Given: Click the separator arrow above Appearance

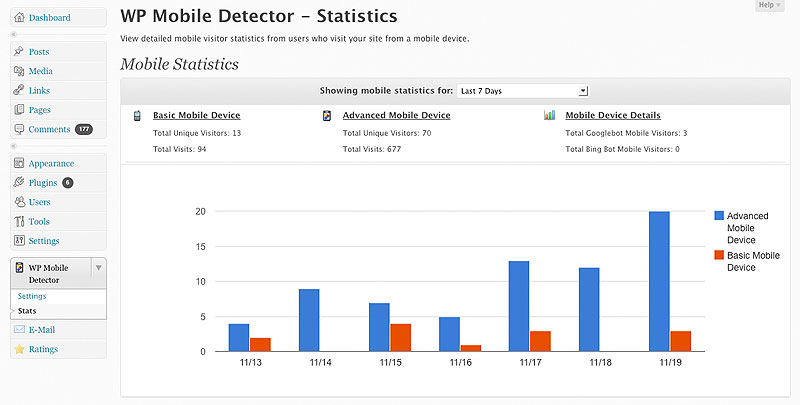Looking at the screenshot, I should (14, 146).
